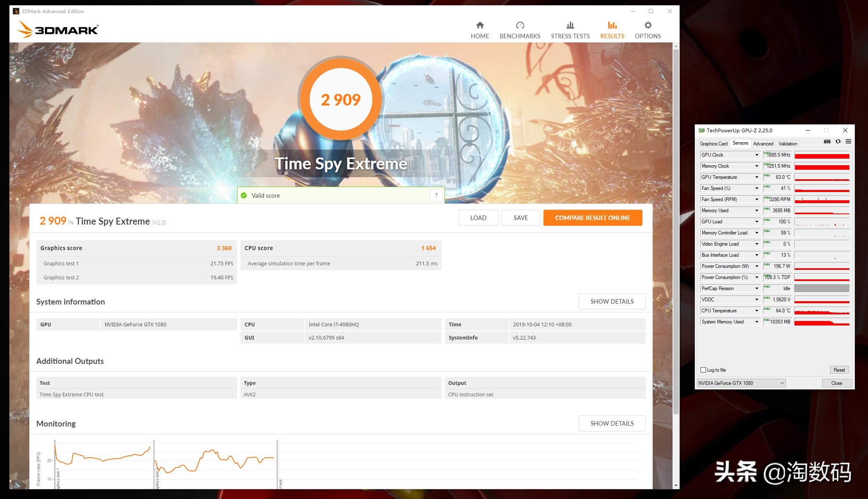Image resolution: width=868 pixels, height=499 pixels.
Task: Open the Validation tab
Action: click(x=788, y=144)
